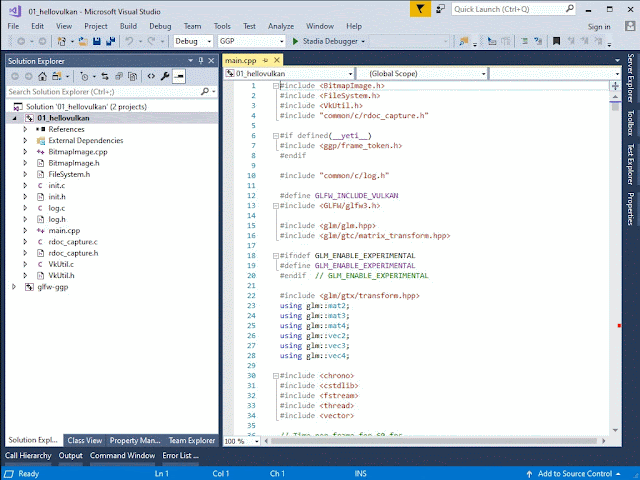Click the Undo arrow icon
Image resolution: width=640 pixels, height=480 pixels.
[129, 41]
